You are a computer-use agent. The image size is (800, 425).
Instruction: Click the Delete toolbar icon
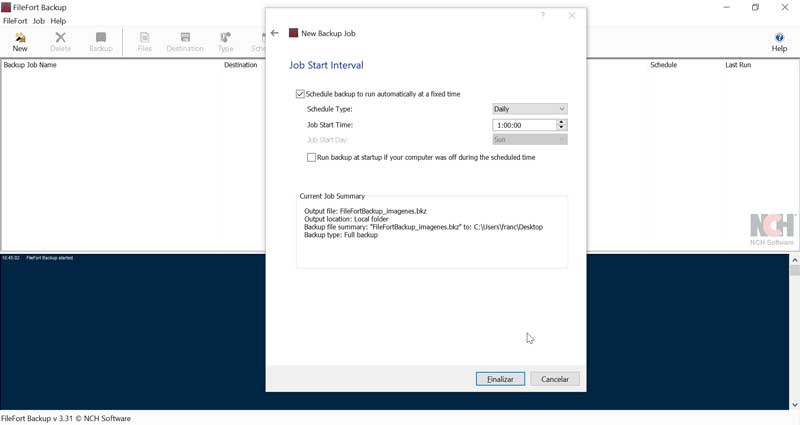click(x=60, y=42)
